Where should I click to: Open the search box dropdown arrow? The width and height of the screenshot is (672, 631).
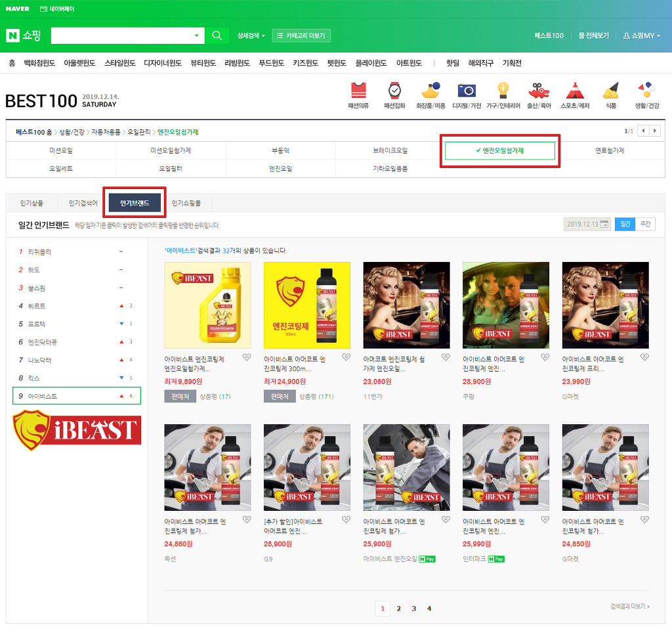[x=197, y=35]
